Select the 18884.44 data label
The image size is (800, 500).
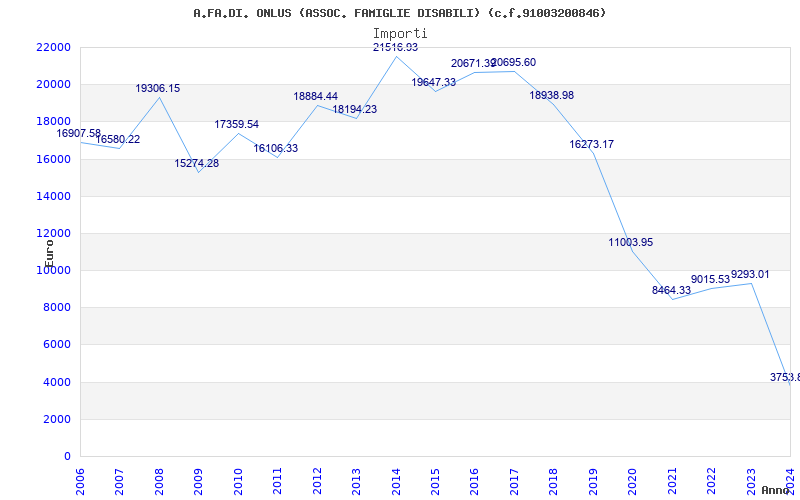315,96
